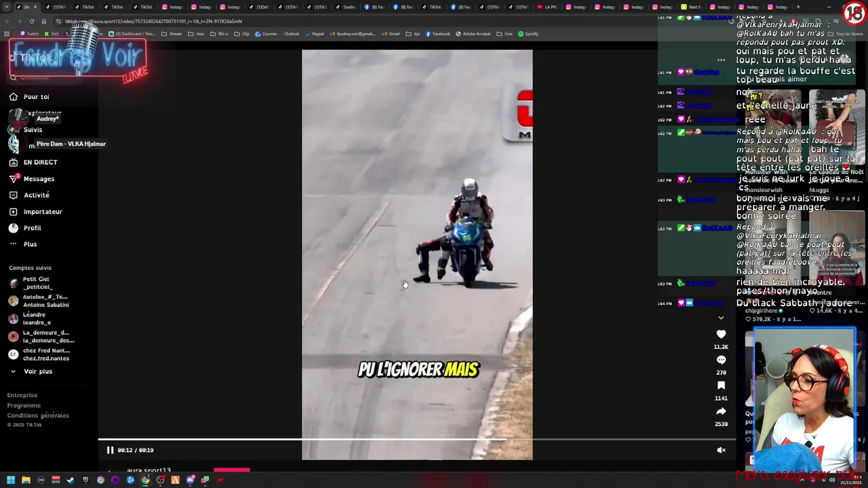
Task: Open the Adobe Acrobat bookmark
Action: 473,34
